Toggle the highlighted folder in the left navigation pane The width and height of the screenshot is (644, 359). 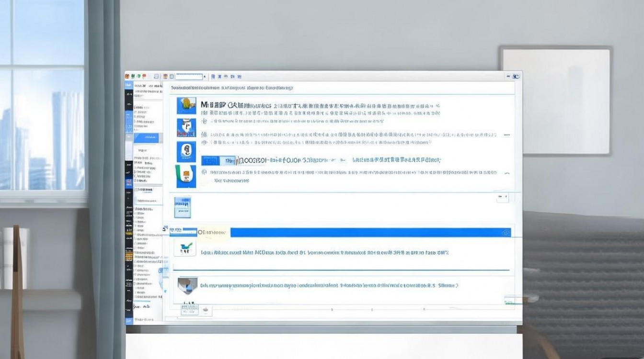[x=148, y=137]
